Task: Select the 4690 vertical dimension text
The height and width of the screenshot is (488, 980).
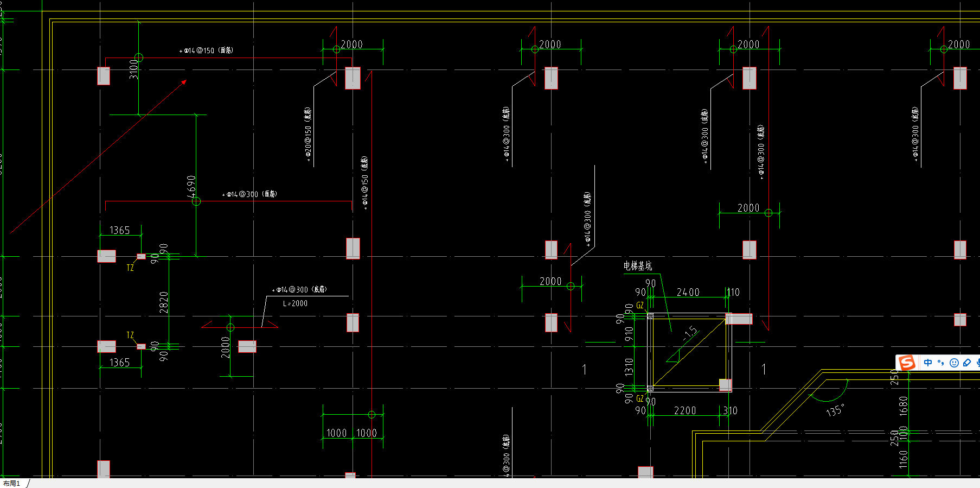Action: click(191, 186)
